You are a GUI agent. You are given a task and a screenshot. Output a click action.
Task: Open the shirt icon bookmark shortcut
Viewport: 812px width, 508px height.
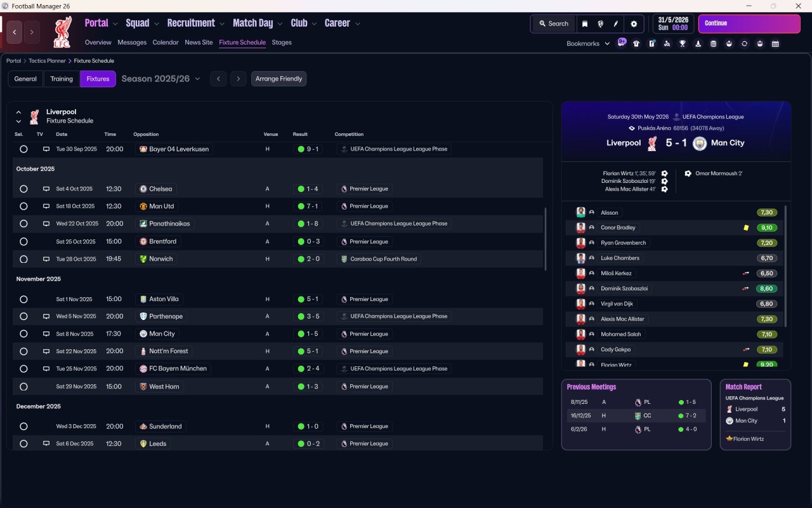(636, 44)
